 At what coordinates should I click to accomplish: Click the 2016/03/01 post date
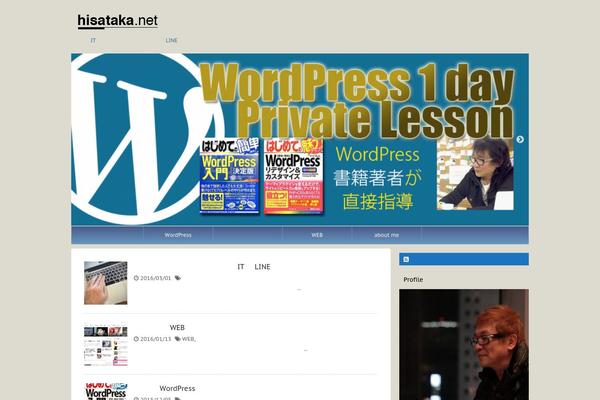[155, 278]
